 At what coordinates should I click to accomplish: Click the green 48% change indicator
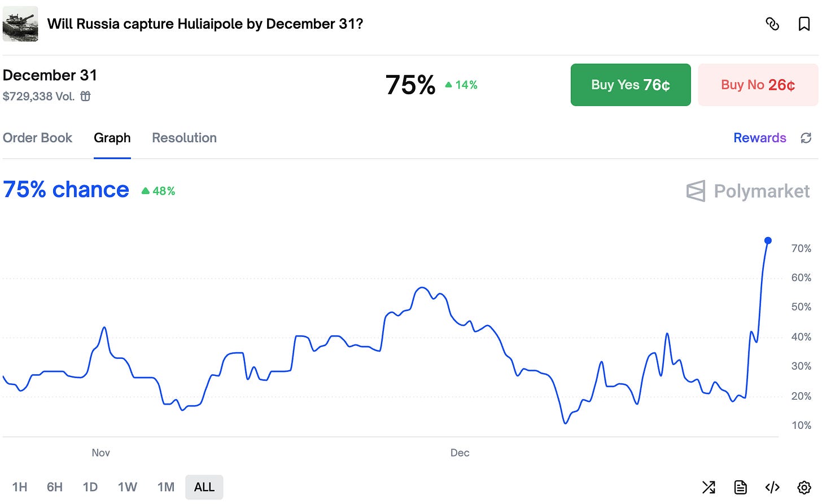pos(158,191)
